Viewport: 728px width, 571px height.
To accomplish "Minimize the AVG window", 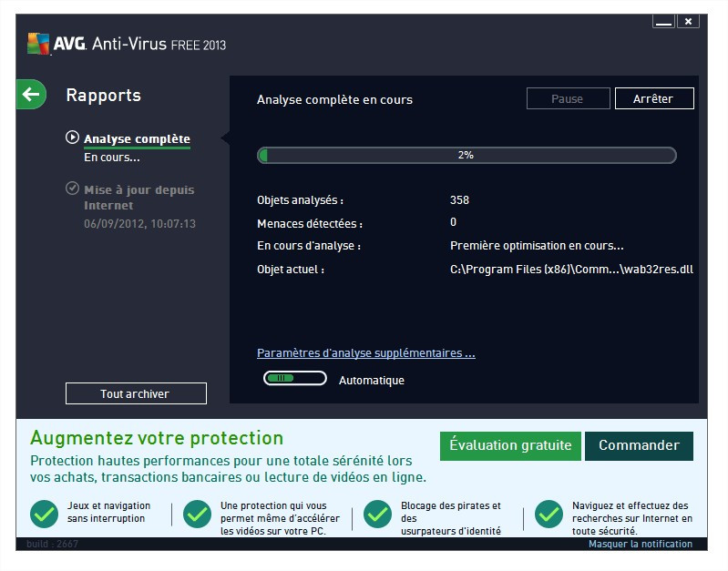I will click(664, 21).
